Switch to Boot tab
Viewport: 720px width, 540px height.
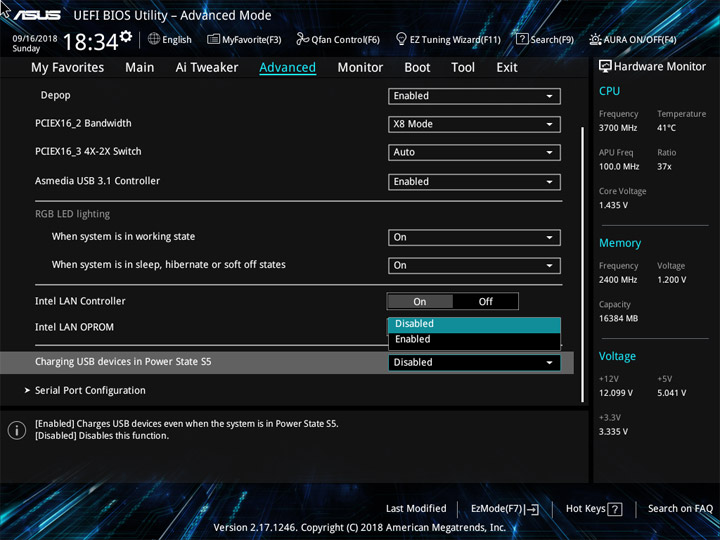417,68
